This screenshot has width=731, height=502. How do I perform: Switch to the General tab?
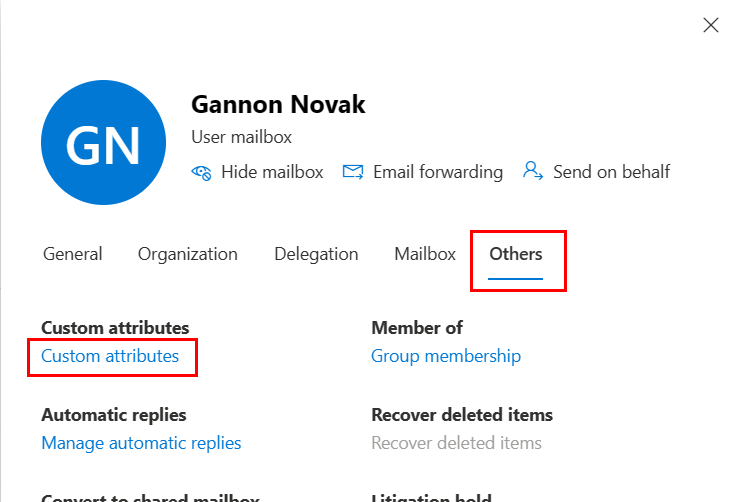tap(72, 254)
